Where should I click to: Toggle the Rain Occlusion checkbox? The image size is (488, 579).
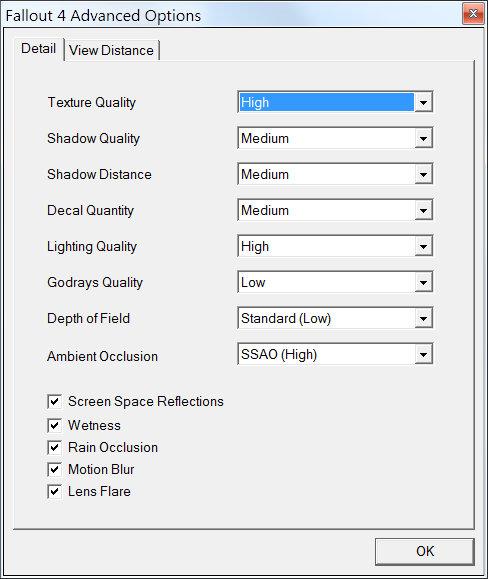coord(54,448)
